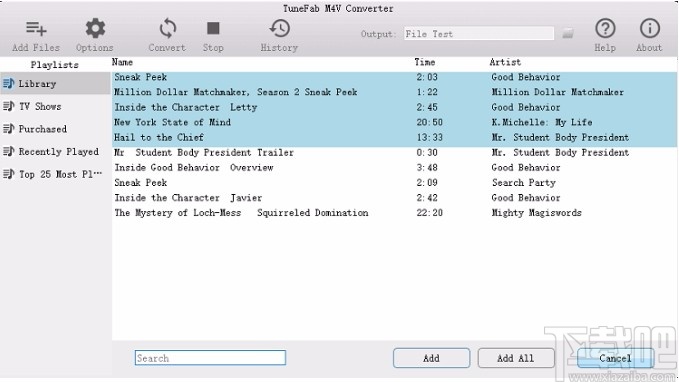Select Million Dollar Matchmaker Season 2 row
This screenshot has width=679, height=382.
(x=394, y=92)
